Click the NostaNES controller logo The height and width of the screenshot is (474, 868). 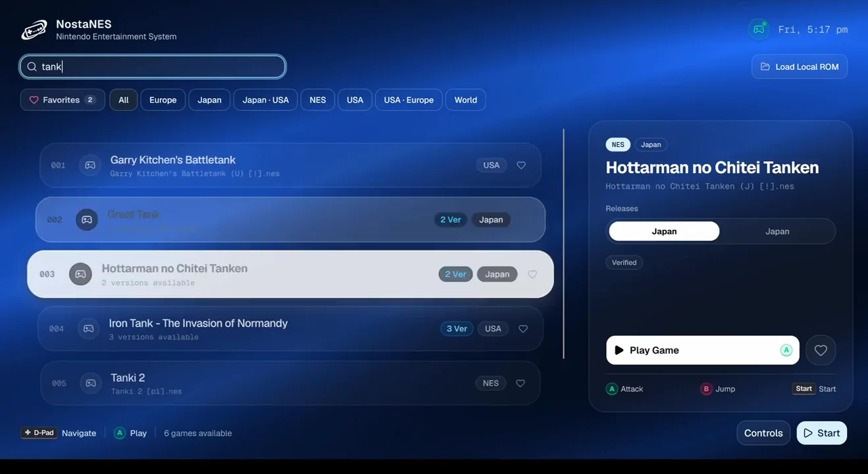coord(34,30)
